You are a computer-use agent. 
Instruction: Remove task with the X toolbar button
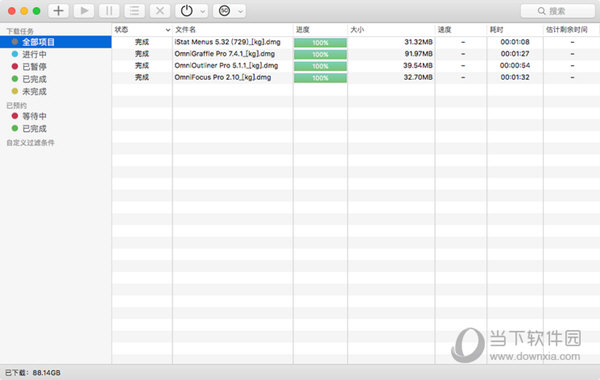(x=160, y=11)
